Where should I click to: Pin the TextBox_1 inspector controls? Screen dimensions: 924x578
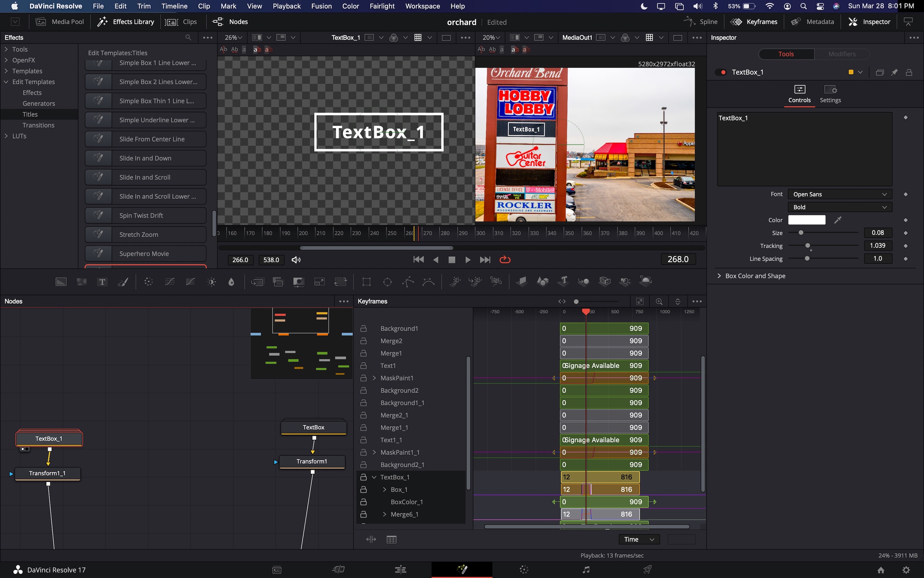pyautogui.click(x=894, y=72)
